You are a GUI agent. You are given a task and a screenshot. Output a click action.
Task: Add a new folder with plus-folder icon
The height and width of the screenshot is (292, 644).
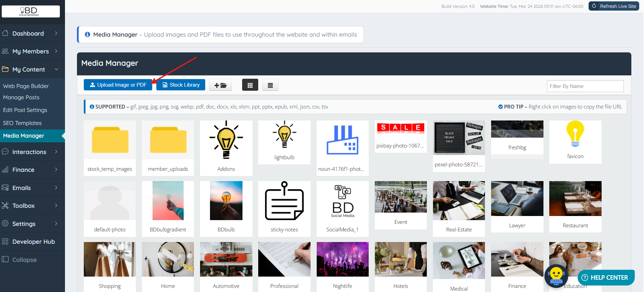[x=220, y=85]
